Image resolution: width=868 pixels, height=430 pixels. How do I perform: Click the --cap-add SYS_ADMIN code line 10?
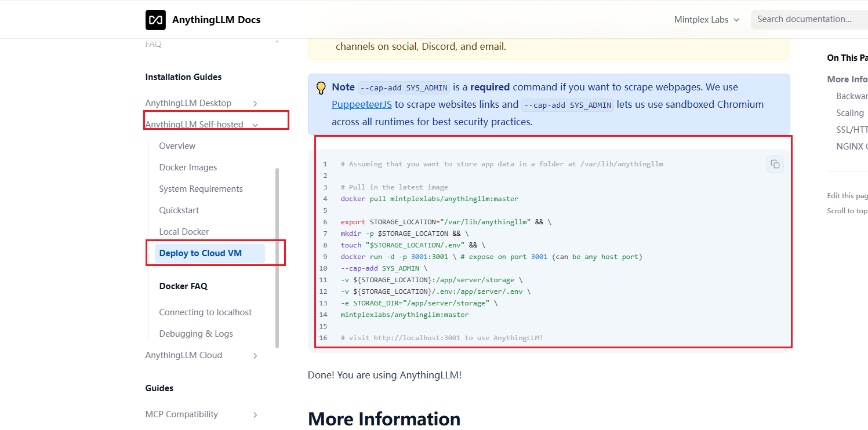pyautogui.click(x=384, y=268)
